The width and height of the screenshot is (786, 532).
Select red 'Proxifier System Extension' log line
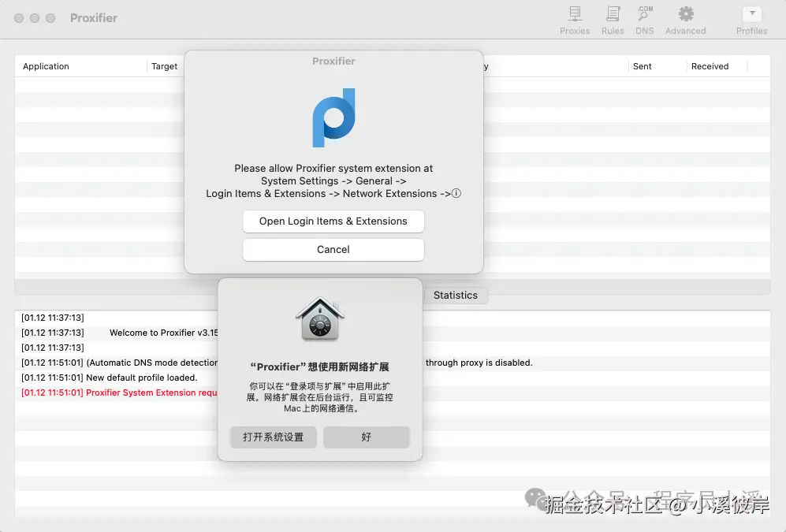119,392
